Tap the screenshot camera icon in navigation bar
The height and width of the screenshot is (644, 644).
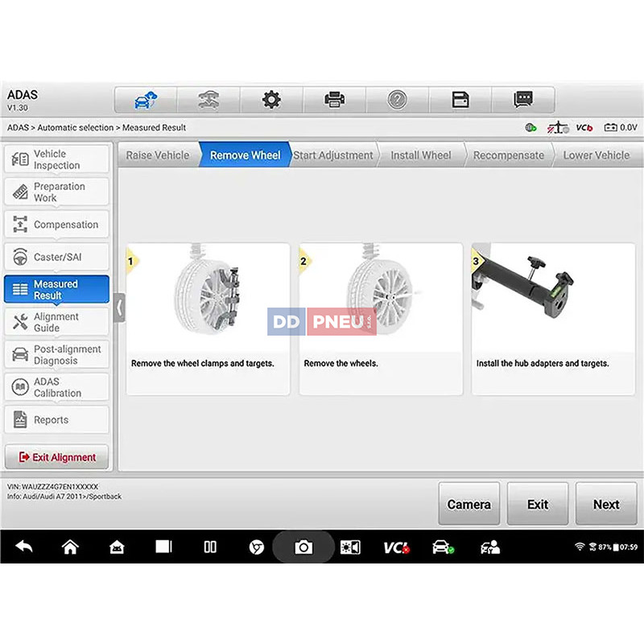(x=303, y=547)
